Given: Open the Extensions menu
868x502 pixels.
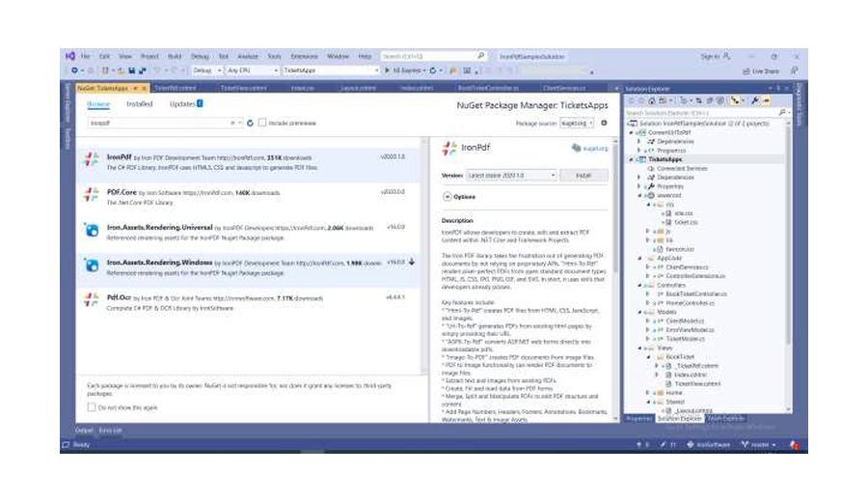Looking at the screenshot, I should pyautogui.click(x=305, y=56).
